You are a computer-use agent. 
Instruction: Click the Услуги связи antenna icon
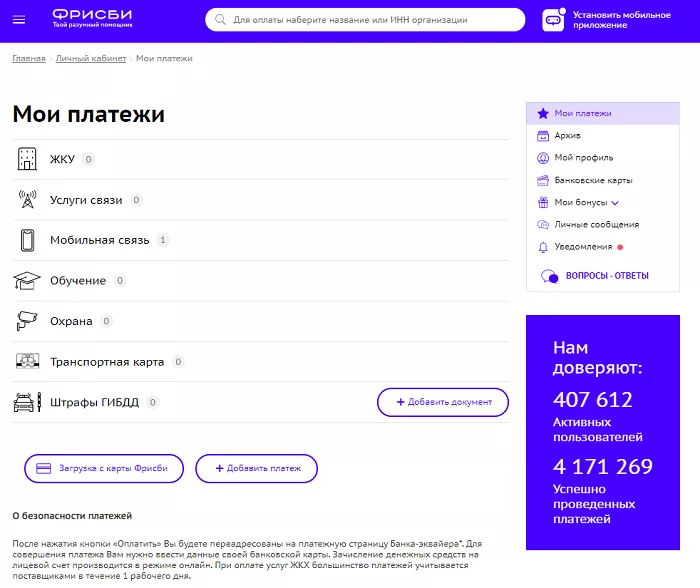27,199
